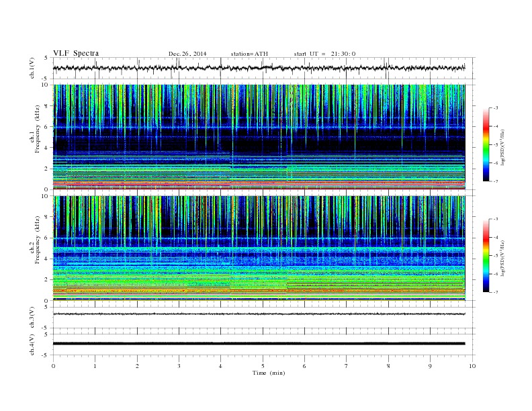Click the "5" tick on the time axis

[263, 366]
